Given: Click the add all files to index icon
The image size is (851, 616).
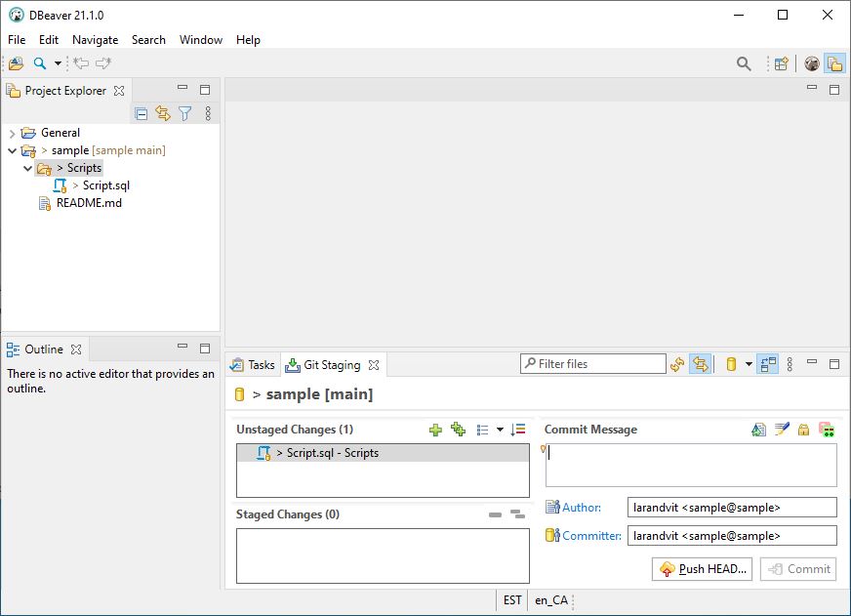Looking at the screenshot, I should (458, 430).
